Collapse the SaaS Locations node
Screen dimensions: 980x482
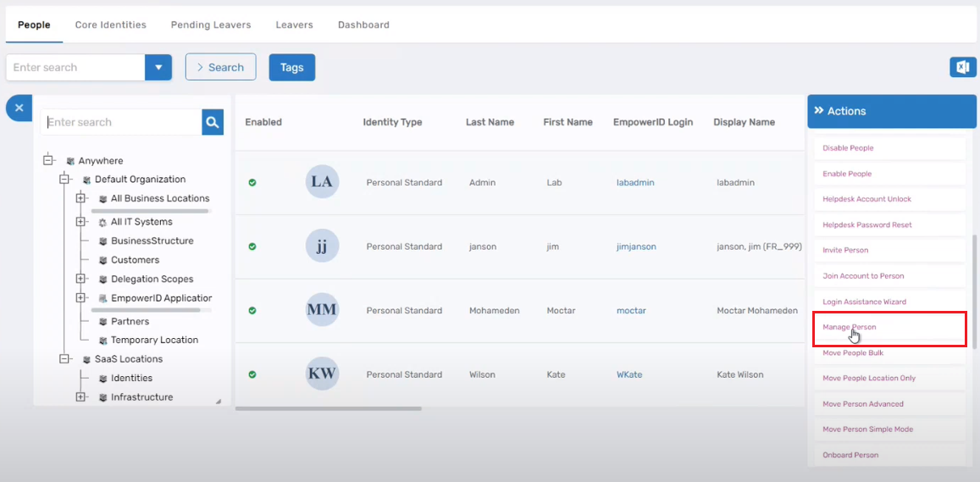tap(64, 359)
